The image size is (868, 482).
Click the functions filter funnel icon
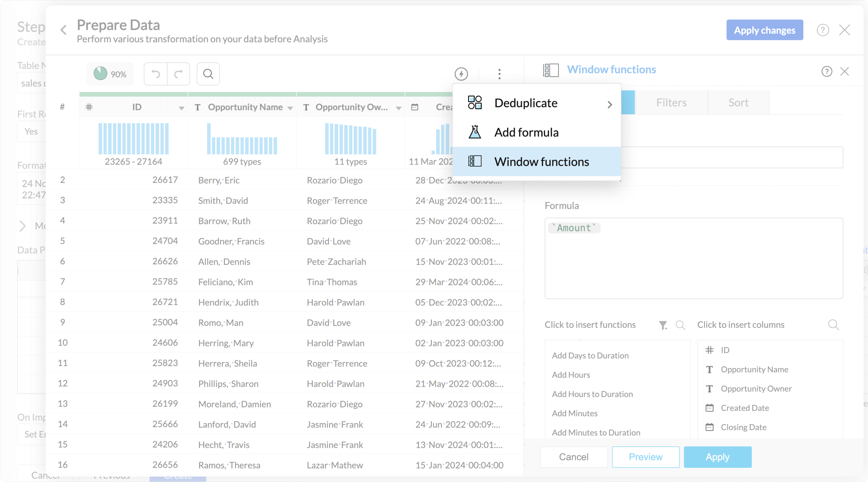663,325
